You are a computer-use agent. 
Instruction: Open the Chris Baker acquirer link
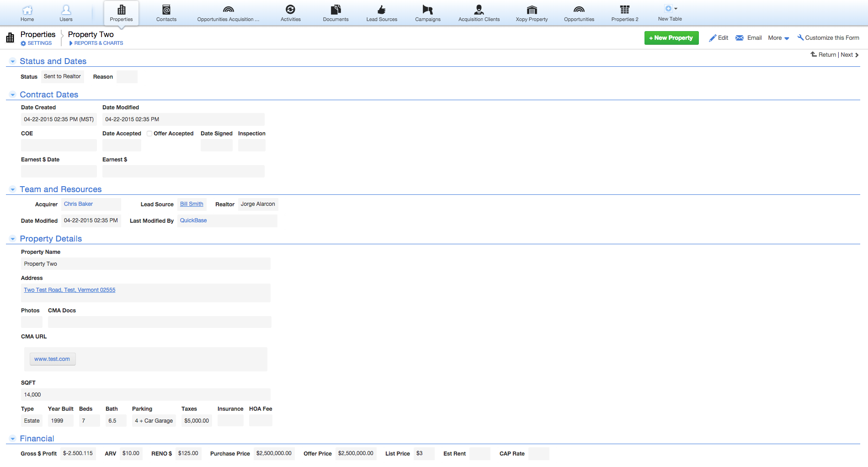coord(78,204)
